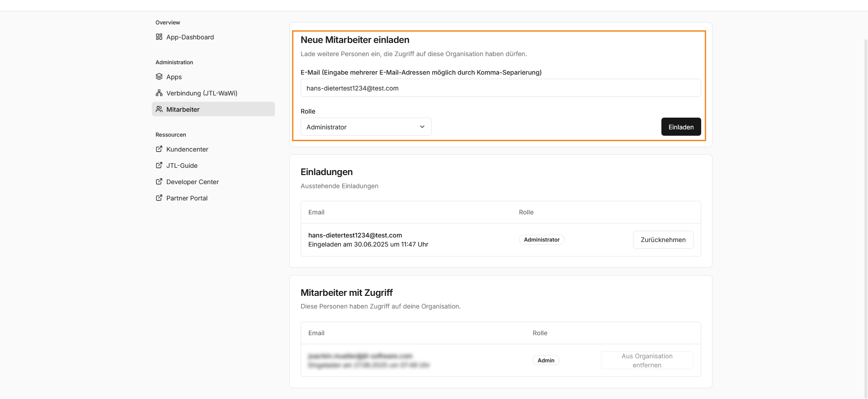
Task: Open the App-Dashboard menu item
Action: 190,37
